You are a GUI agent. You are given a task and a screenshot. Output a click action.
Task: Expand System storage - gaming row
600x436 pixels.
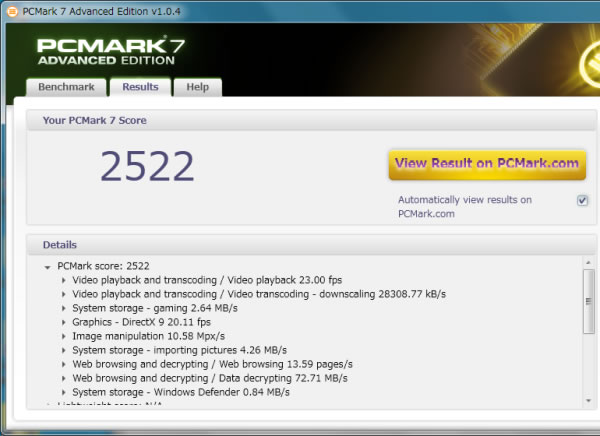coord(64,308)
